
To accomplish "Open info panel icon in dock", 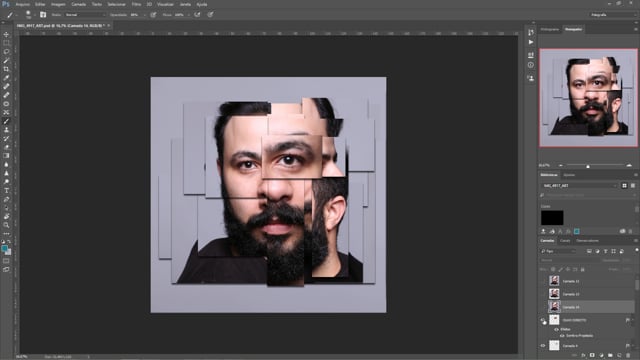I will [531, 65].
